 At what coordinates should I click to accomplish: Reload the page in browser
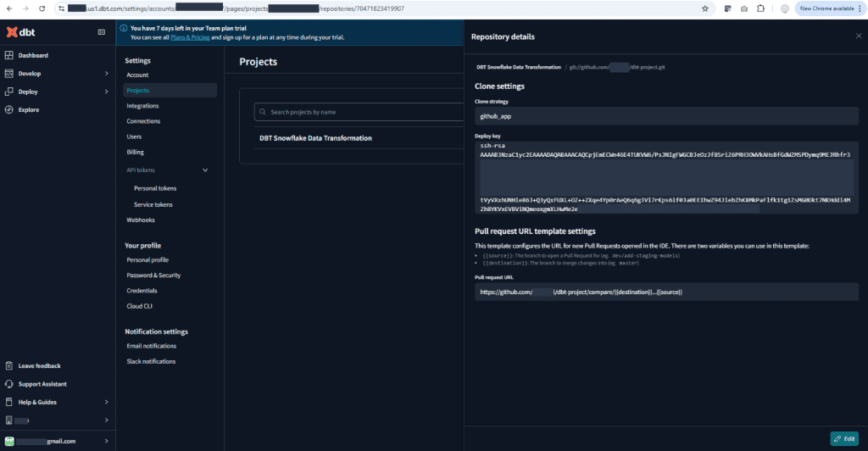(x=42, y=8)
